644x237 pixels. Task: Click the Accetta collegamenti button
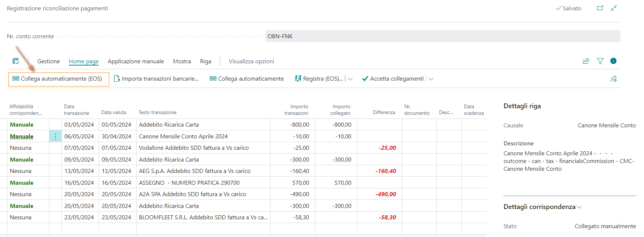click(x=393, y=79)
